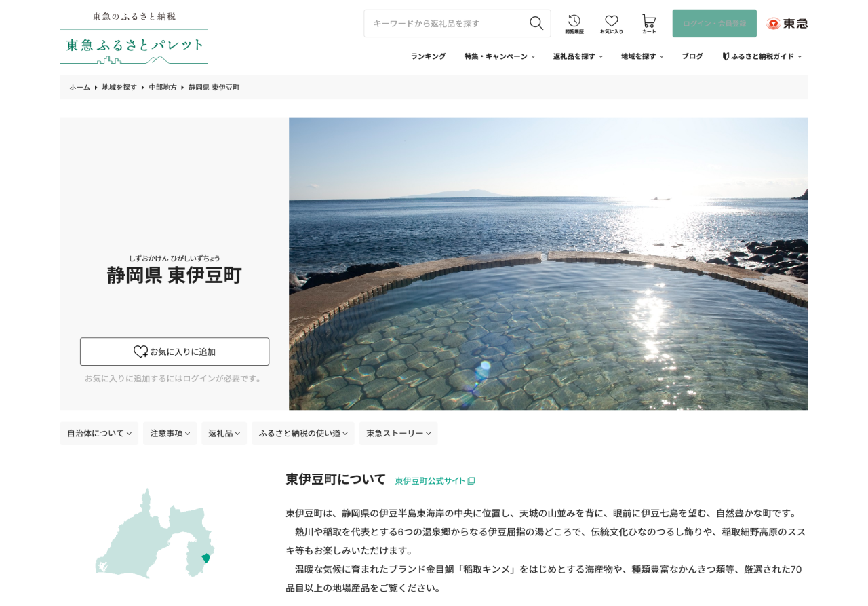Open the ランキング menu item

(428, 56)
